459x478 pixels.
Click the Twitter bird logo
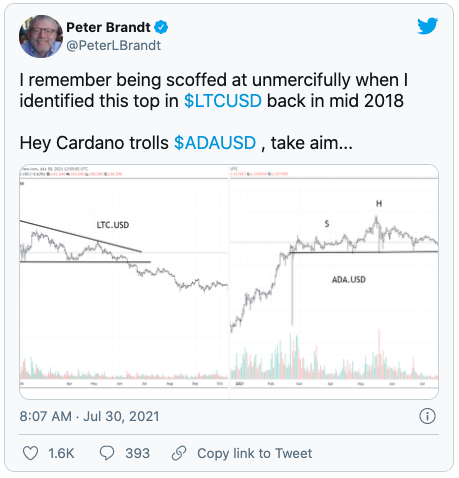click(x=427, y=26)
